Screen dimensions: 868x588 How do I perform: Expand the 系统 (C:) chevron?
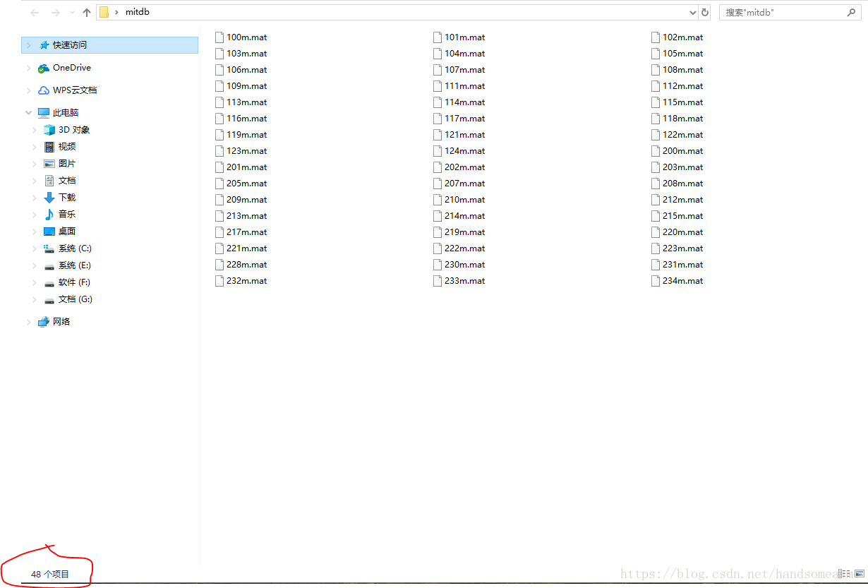[35, 248]
